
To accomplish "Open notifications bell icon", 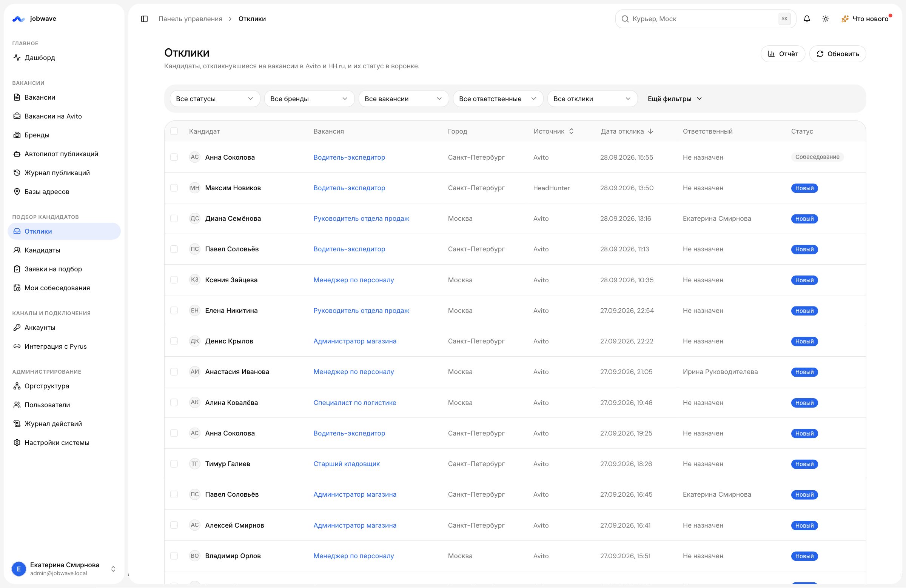I will (807, 18).
